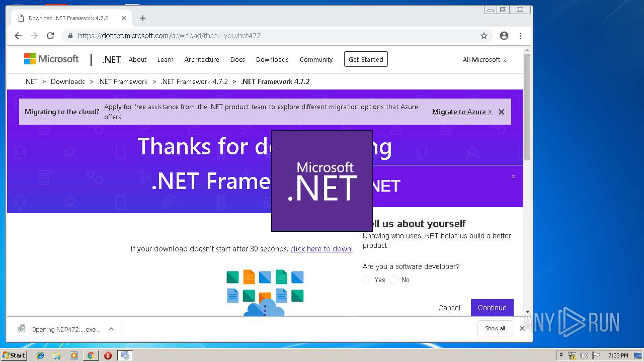Screen dimensions: 644x362
Task: Open Internet Explorer from taskbar
Action: [40, 355]
